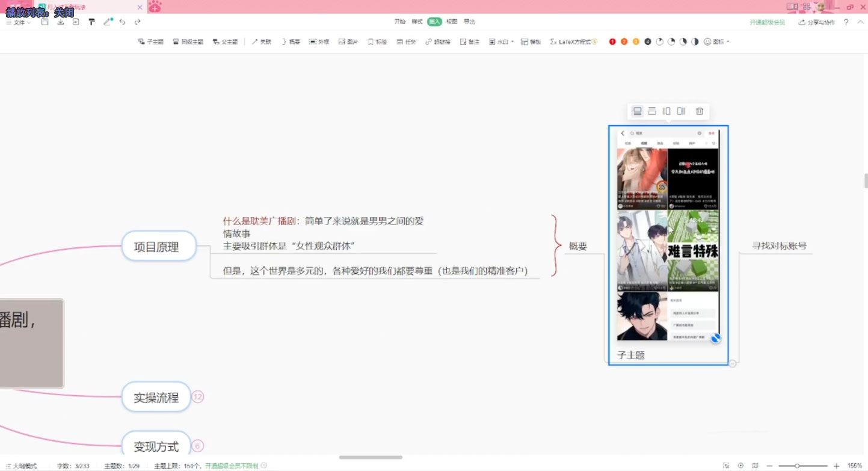Delete image using trash icon in floating toolbar
The image size is (868, 471).
point(700,111)
